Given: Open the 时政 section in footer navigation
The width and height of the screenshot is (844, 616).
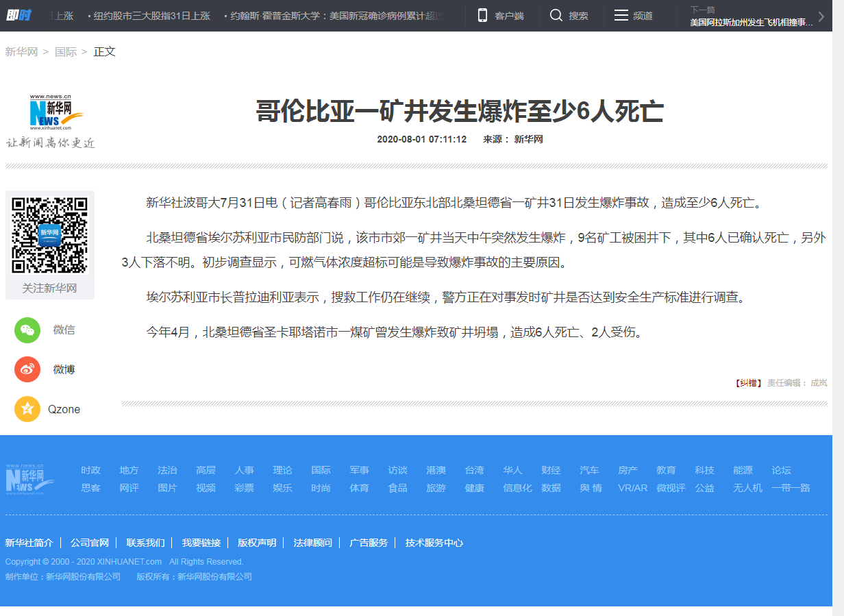Looking at the screenshot, I should coord(90,470).
